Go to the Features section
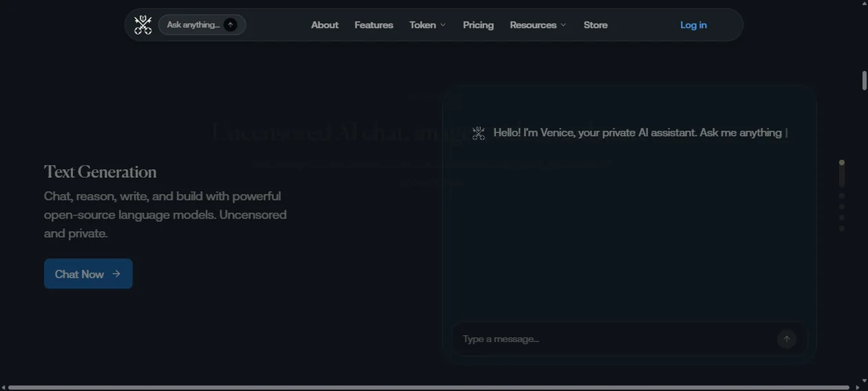The height and width of the screenshot is (391, 868). [374, 25]
